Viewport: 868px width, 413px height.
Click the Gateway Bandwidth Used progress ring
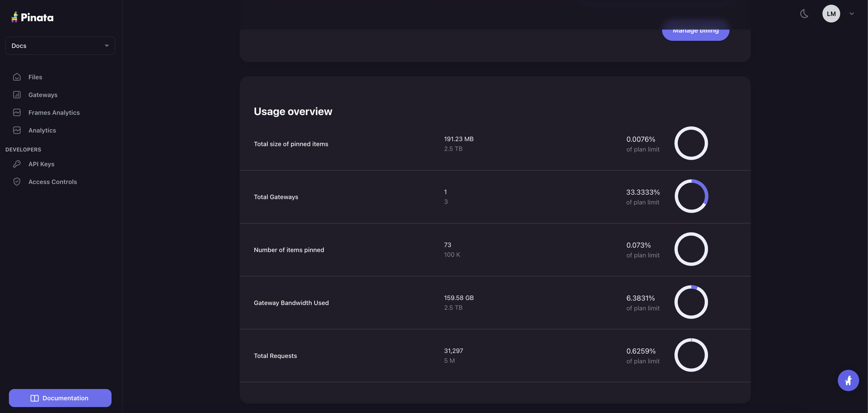coord(691,302)
